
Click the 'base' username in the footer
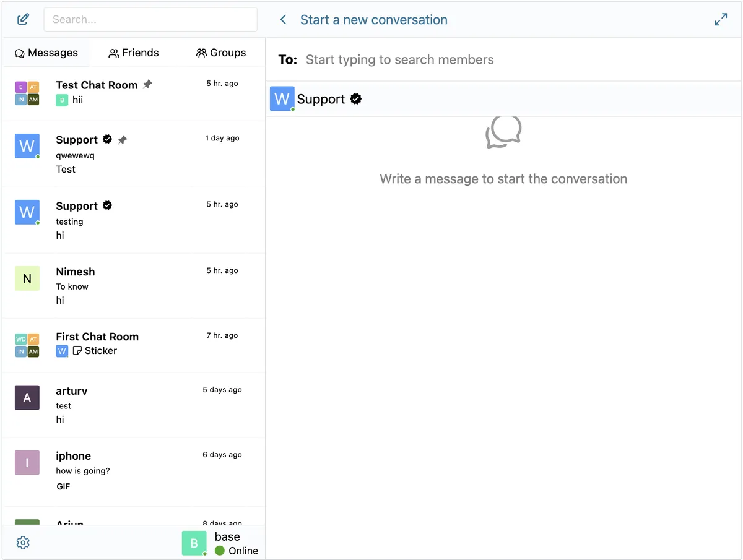tap(227, 536)
